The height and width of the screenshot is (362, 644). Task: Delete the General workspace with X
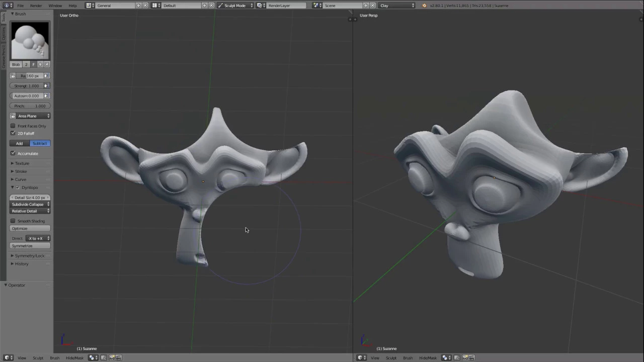coord(145,6)
